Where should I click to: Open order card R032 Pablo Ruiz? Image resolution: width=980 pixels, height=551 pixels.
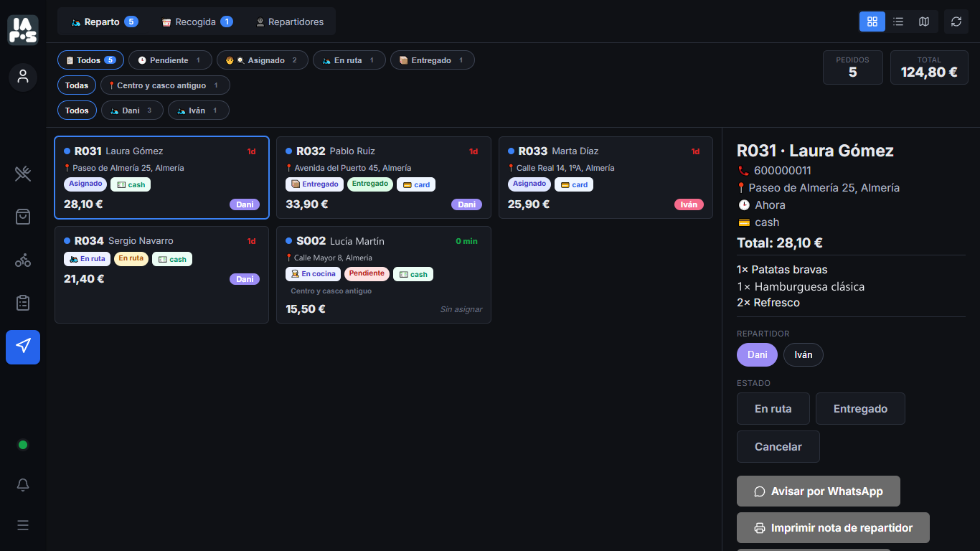tap(384, 178)
